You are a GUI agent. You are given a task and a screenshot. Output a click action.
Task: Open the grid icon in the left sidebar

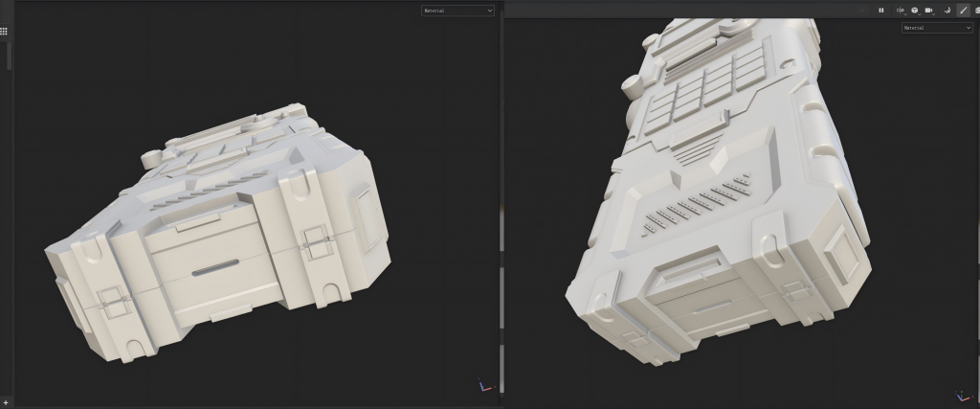(x=4, y=32)
